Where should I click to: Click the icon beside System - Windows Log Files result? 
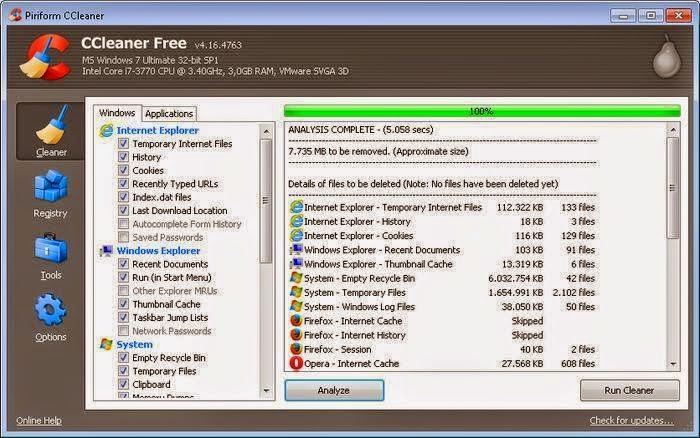point(296,307)
